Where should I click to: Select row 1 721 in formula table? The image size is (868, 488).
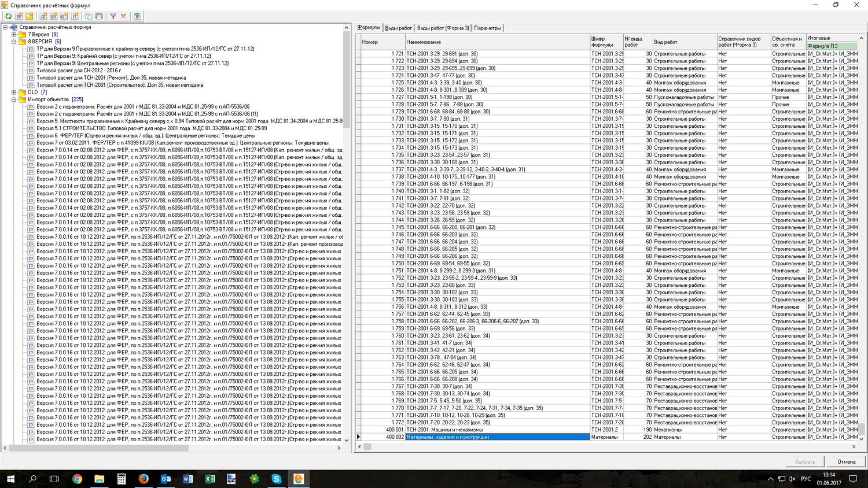(606, 54)
